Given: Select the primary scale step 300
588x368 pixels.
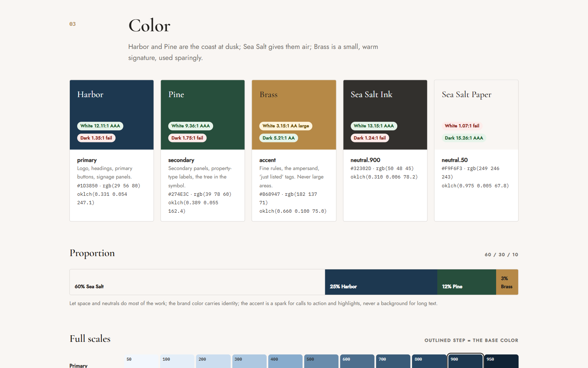Looking at the screenshot, I should point(249,361).
